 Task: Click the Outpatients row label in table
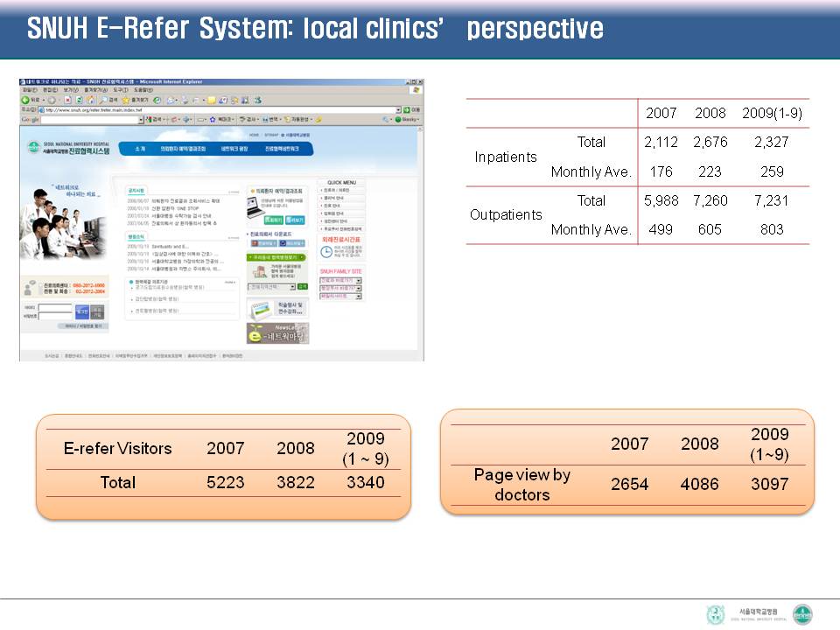click(506, 215)
